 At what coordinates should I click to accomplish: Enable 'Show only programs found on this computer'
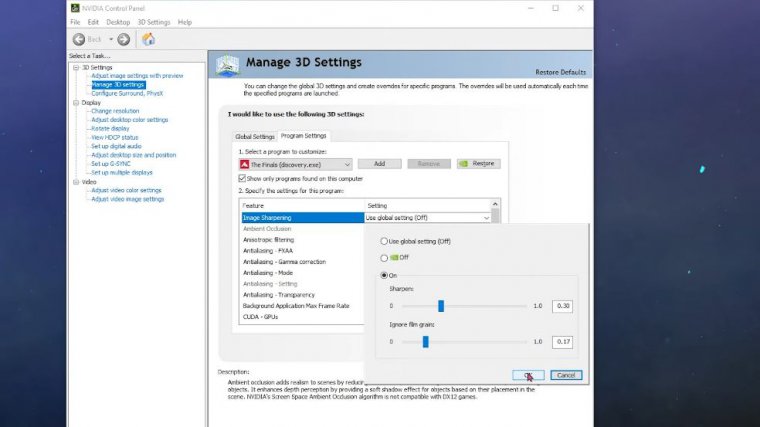243,177
